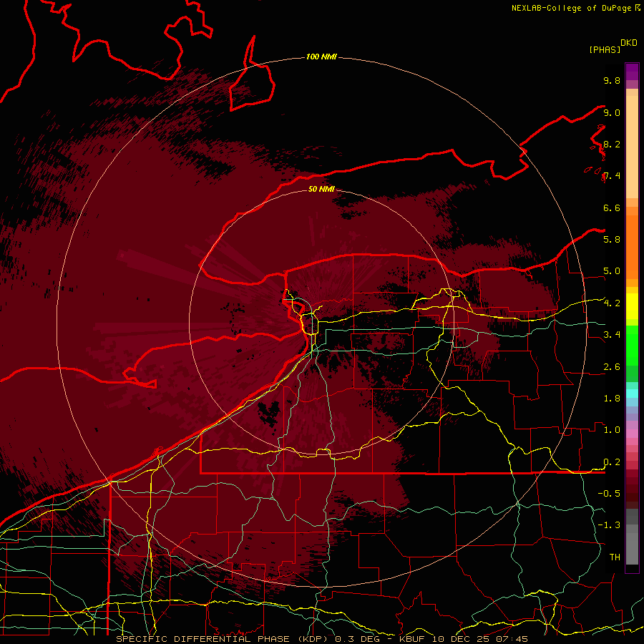
Task: Click the 5.8 value on the color scale
Action: [612, 239]
